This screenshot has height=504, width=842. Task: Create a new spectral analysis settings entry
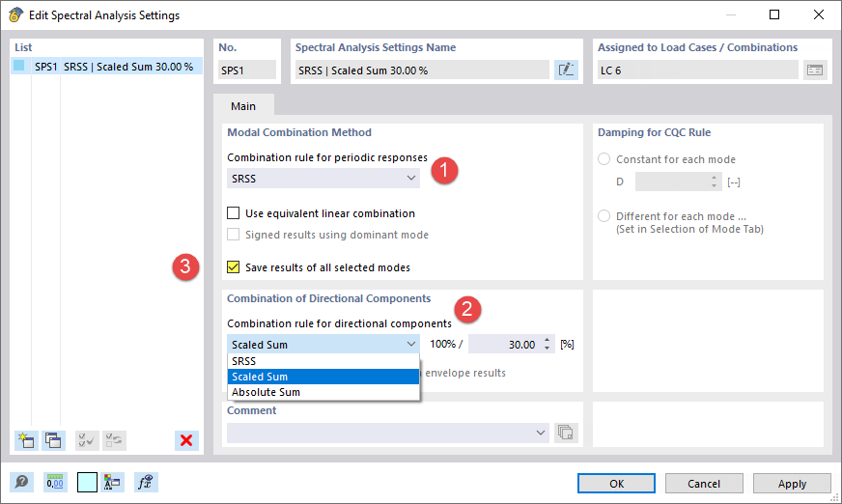click(x=25, y=440)
